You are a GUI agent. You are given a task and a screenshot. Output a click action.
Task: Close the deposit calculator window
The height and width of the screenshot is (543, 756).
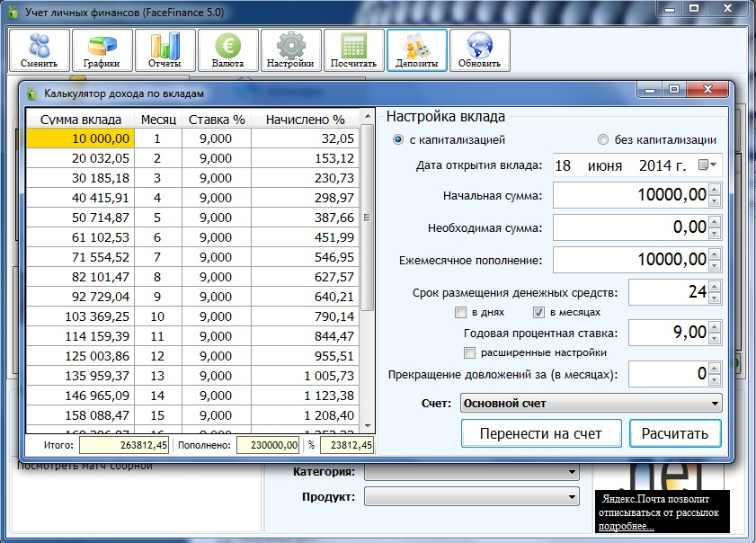[x=707, y=89]
